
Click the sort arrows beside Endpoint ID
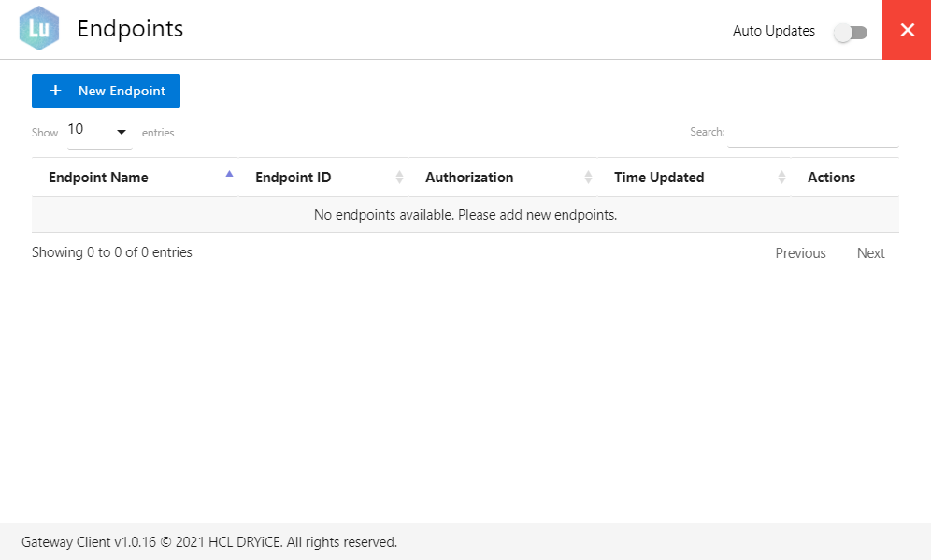tap(400, 177)
